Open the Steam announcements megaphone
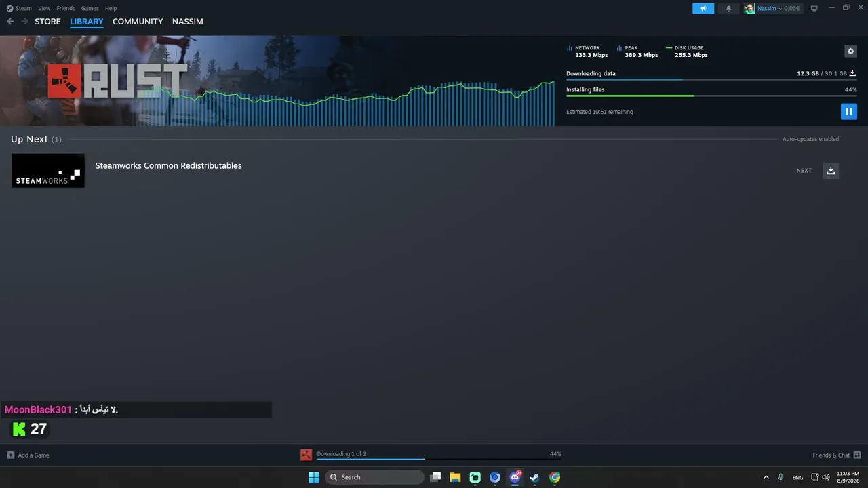Image resolution: width=868 pixels, height=488 pixels. [703, 8]
